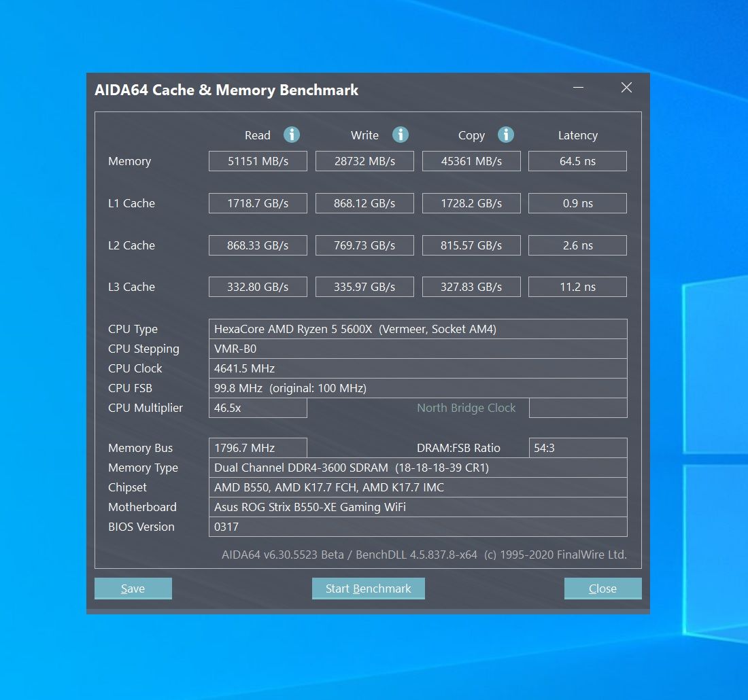Select Memory Copy value 45361 MB/s

pos(471,161)
